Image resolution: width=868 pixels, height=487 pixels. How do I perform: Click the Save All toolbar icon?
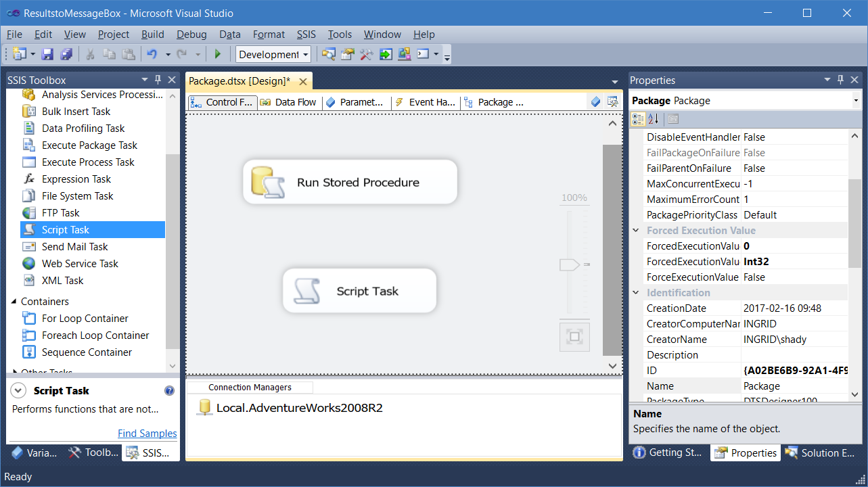point(66,55)
